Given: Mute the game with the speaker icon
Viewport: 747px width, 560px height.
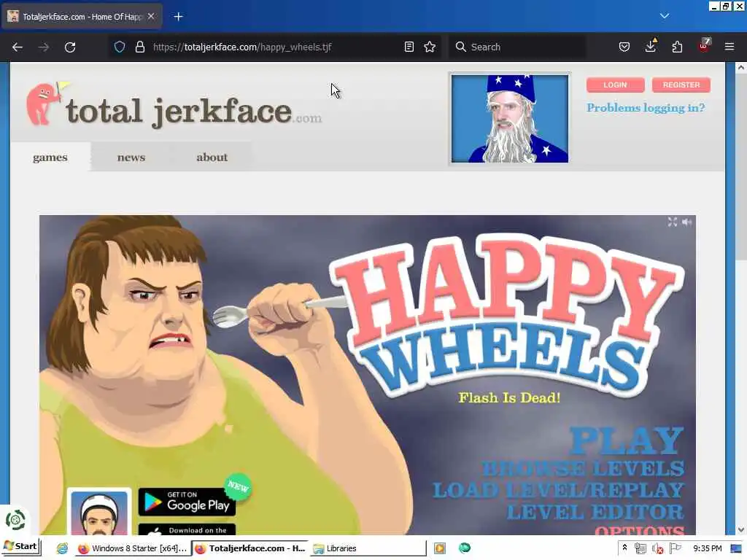Looking at the screenshot, I should point(687,222).
